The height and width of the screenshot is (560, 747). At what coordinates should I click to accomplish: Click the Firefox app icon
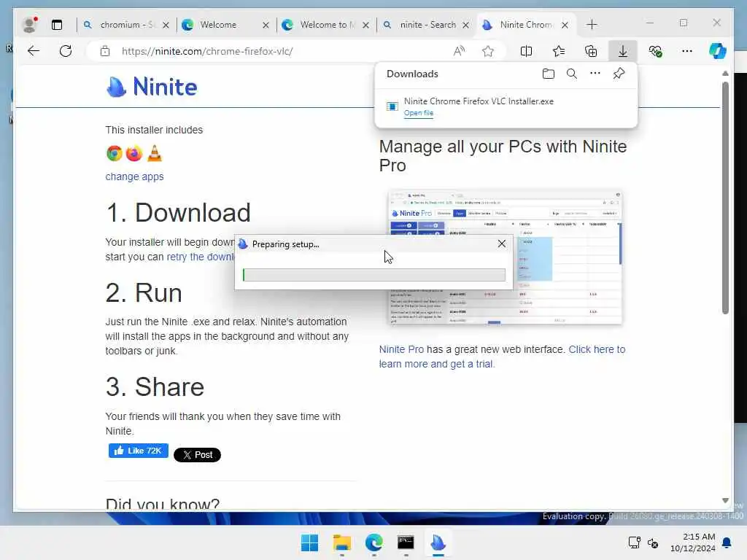pos(134,153)
